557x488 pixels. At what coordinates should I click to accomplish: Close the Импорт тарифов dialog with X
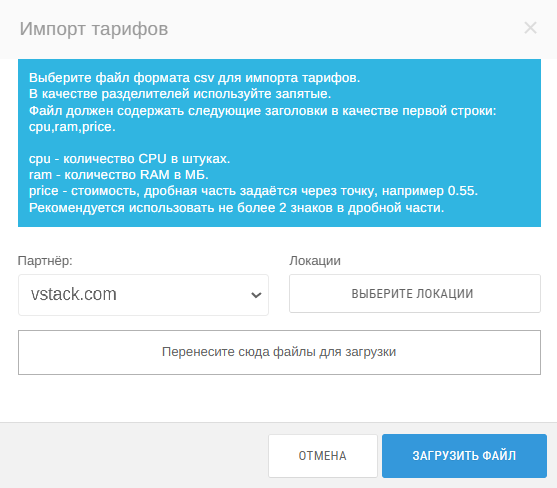530,28
